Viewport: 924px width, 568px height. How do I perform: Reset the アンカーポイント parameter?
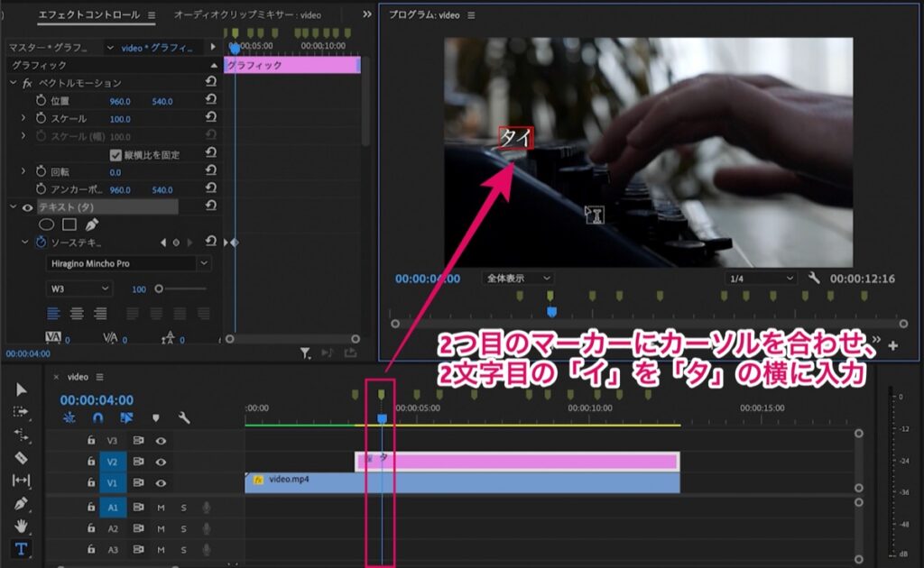(x=210, y=188)
